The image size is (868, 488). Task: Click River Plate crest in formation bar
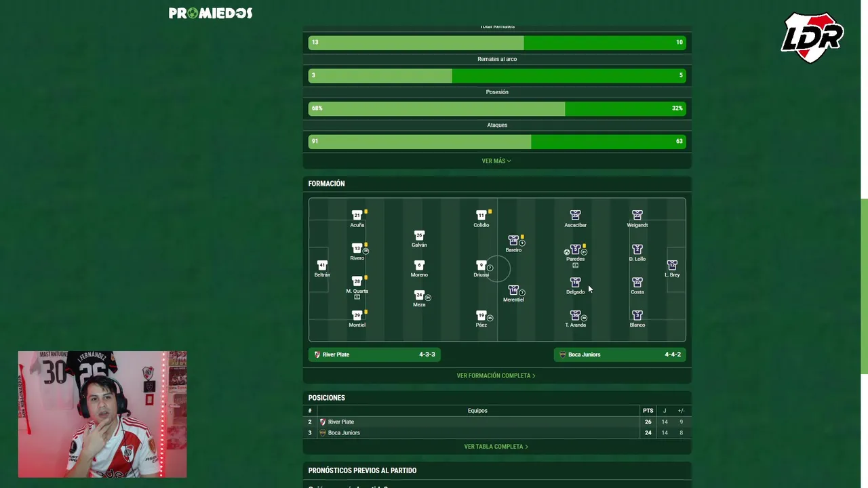tap(317, 354)
